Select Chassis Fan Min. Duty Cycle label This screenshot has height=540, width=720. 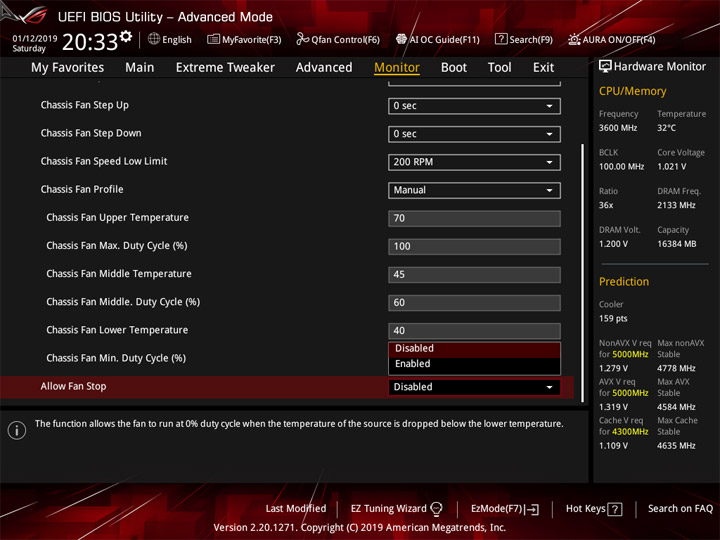tap(116, 358)
